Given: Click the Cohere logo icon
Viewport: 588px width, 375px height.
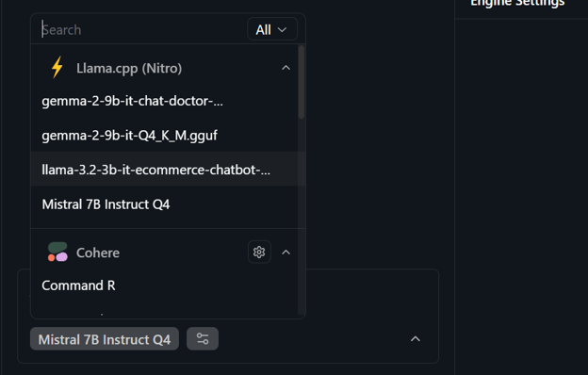Looking at the screenshot, I should click(57, 252).
